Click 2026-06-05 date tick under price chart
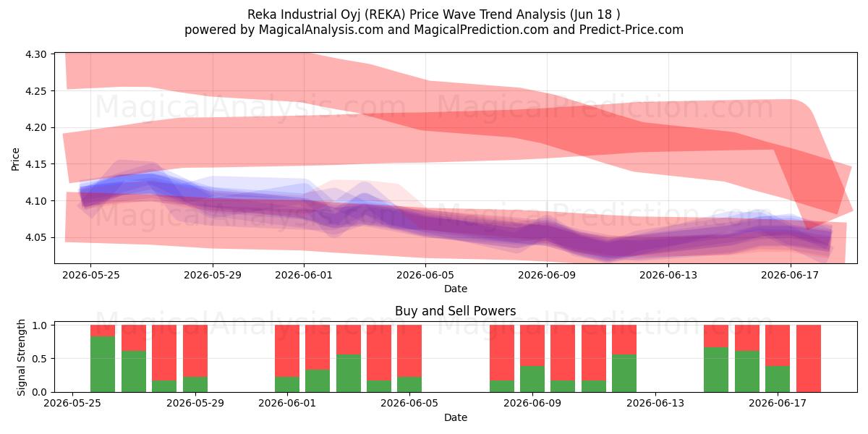 (x=426, y=275)
